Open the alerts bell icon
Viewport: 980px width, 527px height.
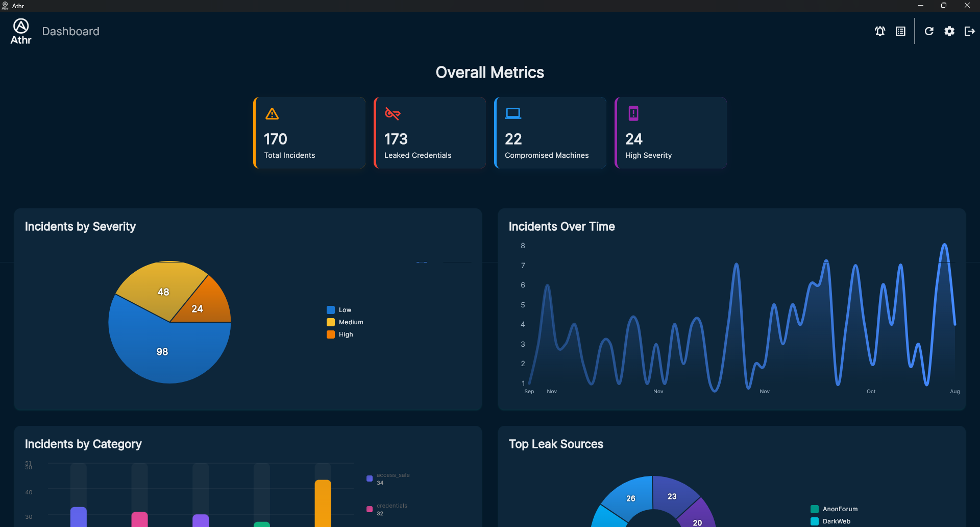(x=880, y=31)
